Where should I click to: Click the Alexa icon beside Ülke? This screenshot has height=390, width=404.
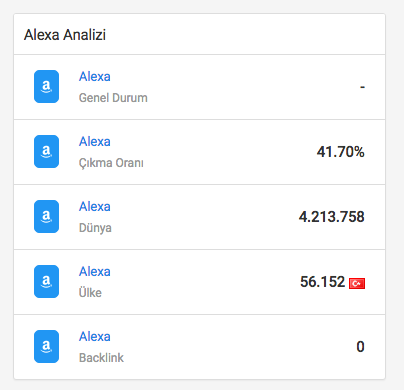[x=46, y=281]
